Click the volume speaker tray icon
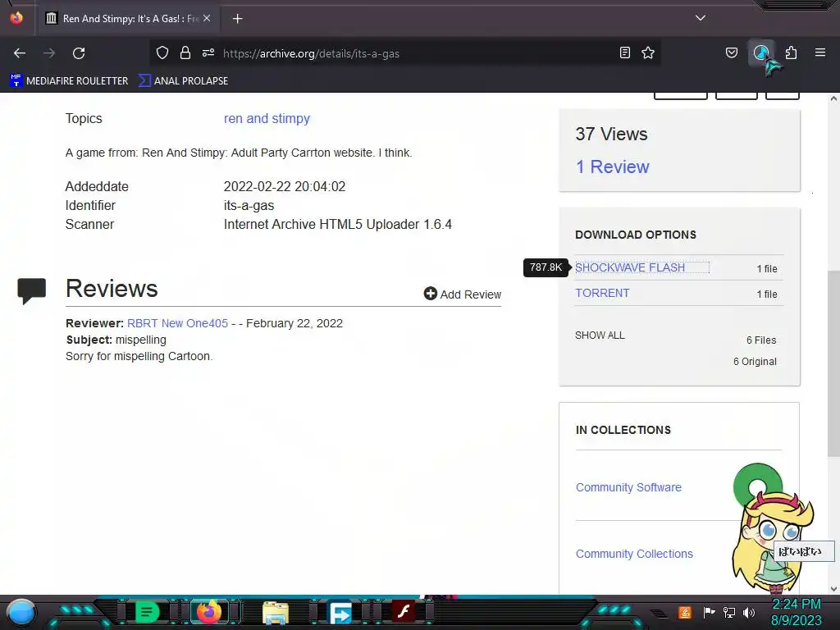 (x=748, y=612)
